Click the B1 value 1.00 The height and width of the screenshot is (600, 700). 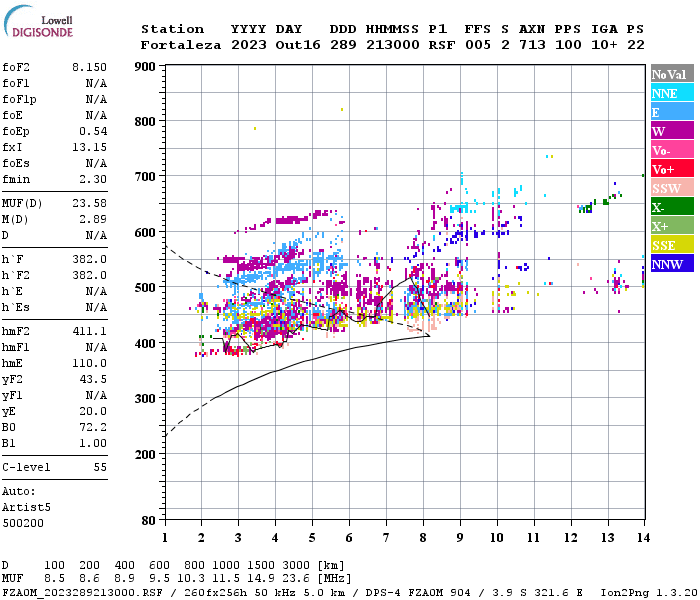tap(93, 443)
